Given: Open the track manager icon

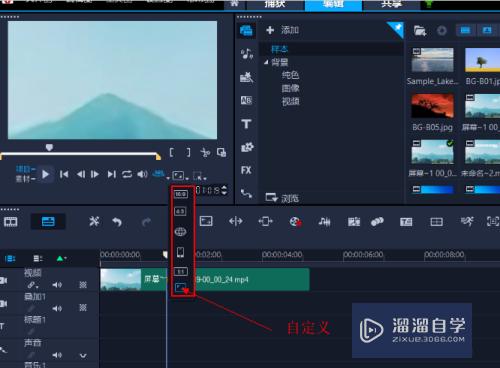Looking at the screenshot, I should (37, 259).
